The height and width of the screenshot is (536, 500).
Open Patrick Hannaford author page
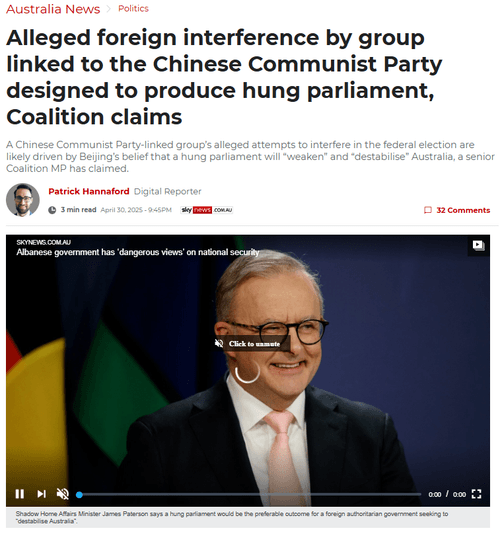pyautogui.click(x=89, y=191)
